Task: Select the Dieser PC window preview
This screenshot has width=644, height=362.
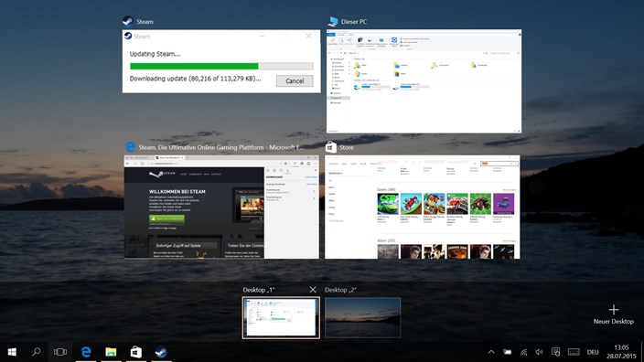Action: [424, 80]
